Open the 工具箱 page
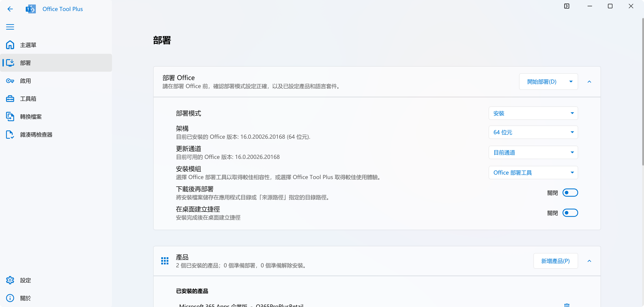Image resolution: width=644 pixels, height=307 pixels. (x=56, y=99)
